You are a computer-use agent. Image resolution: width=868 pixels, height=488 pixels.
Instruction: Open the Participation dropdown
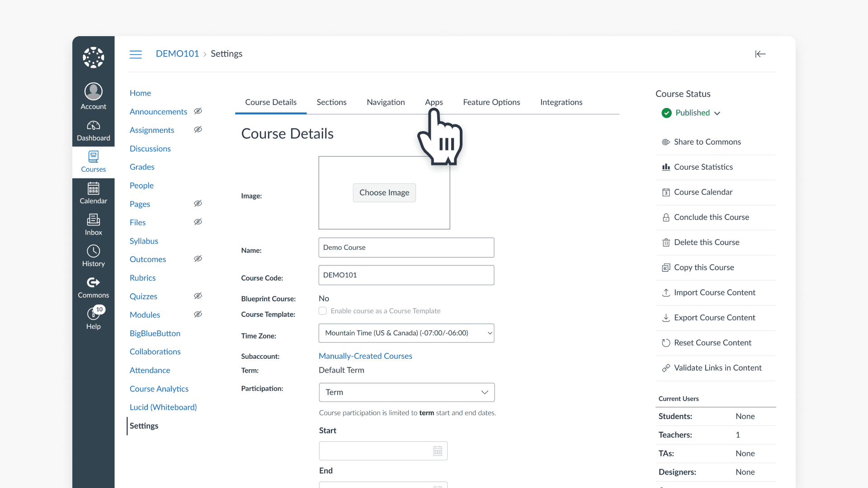click(x=406, y=392)
